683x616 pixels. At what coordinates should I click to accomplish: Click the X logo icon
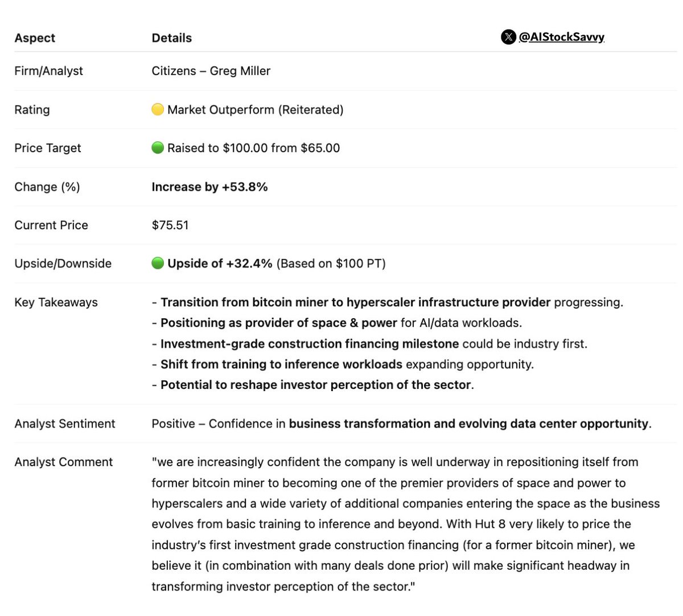pos(508,37)
